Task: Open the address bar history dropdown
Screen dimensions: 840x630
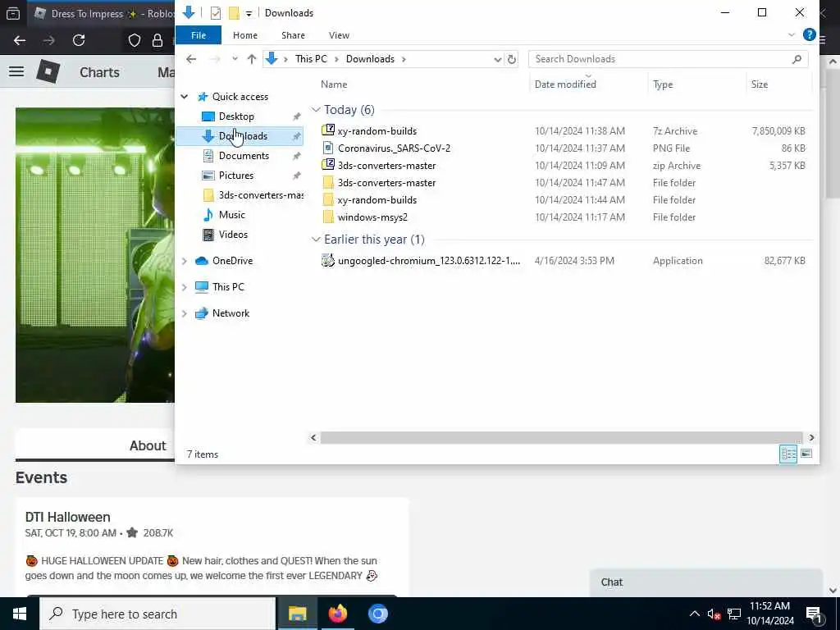Action: tap(498, 59)
